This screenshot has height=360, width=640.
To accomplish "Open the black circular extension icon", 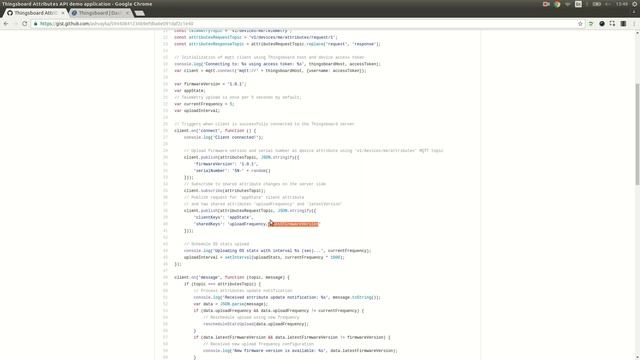I will tap(602, 24).
